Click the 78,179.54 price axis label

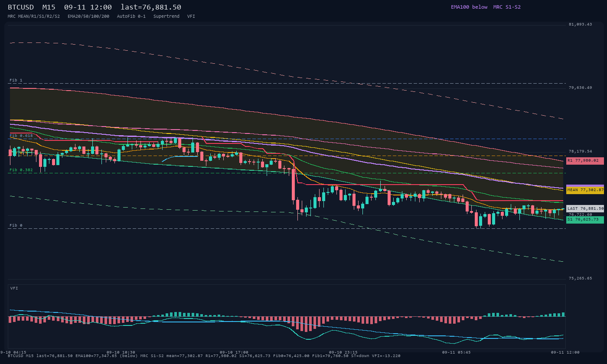(x=580, y=151)
